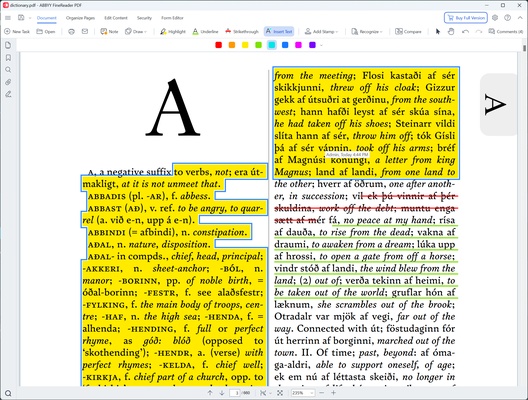The image size is (528, 400).
Task: Click the email envelope icon
Action: pos(85,31)
